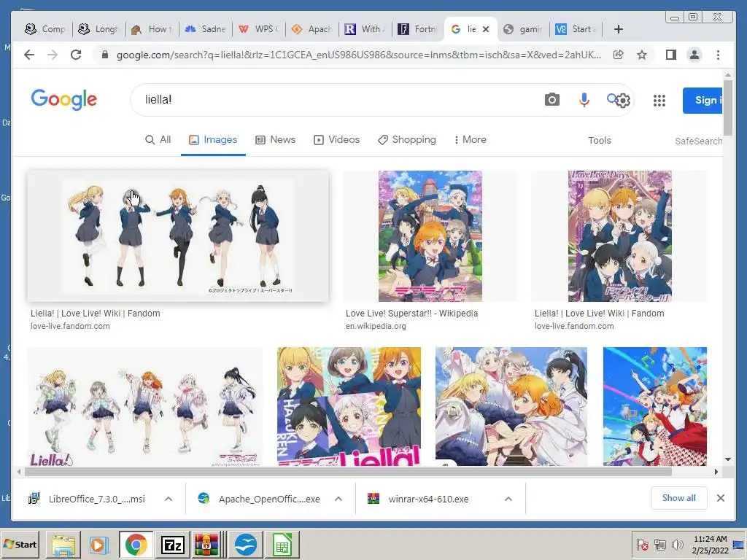Open the Google apps grid

coord(659,101)
